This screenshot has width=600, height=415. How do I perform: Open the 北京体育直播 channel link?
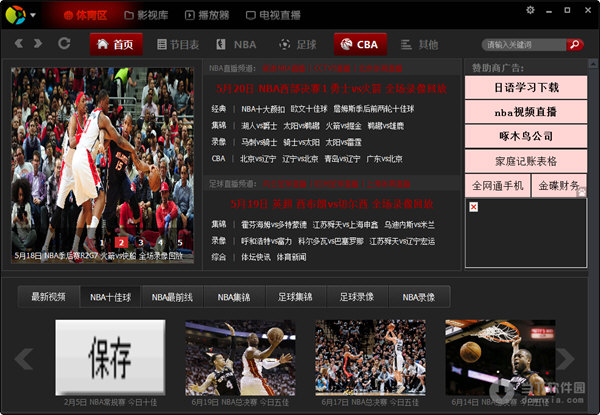click(380, 68)
